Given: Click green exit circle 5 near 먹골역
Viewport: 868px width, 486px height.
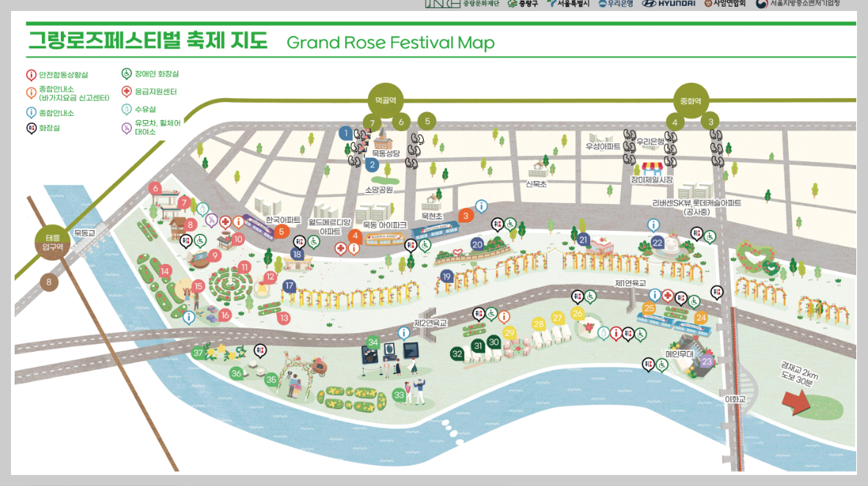Looking at the screenshot, I should point(427,121).
